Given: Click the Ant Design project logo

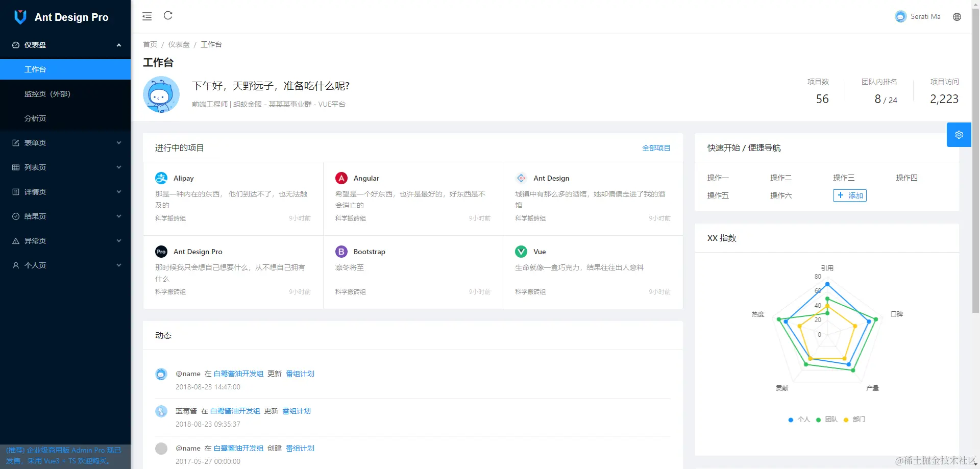Looking at the screenshot, I should [521, 178].
